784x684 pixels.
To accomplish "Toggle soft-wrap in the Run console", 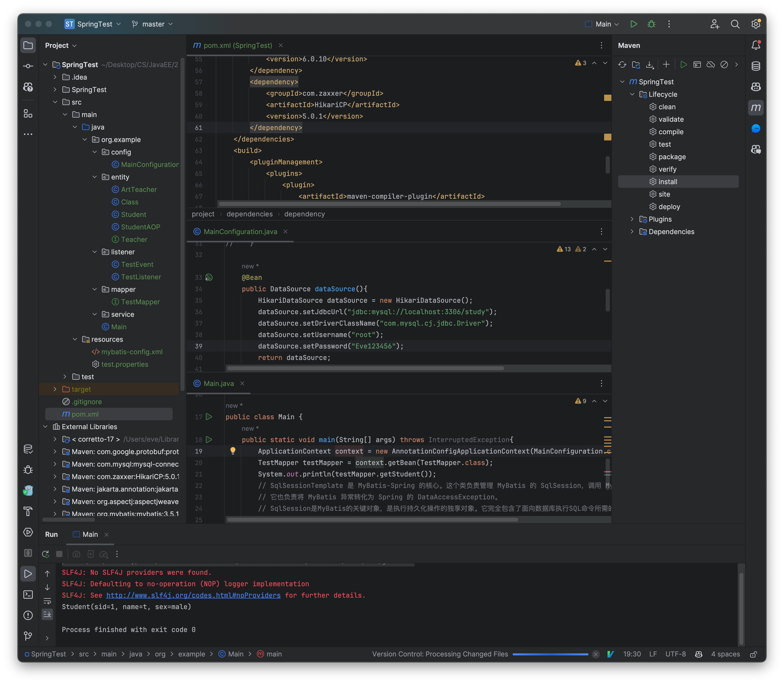I will [x=47, y=601].
